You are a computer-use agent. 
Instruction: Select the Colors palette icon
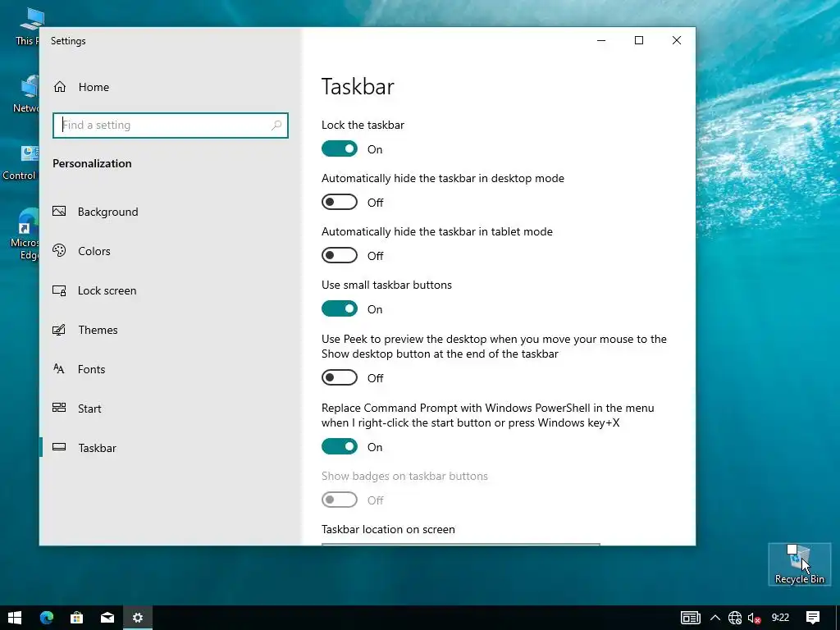click(x=59, y=250)
